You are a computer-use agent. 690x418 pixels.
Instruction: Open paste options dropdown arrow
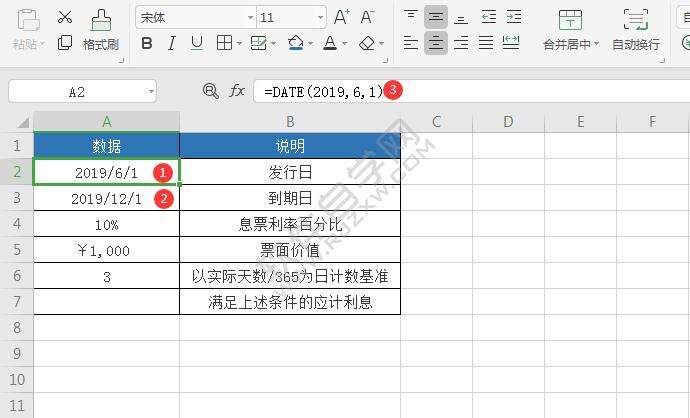(43, 44)
